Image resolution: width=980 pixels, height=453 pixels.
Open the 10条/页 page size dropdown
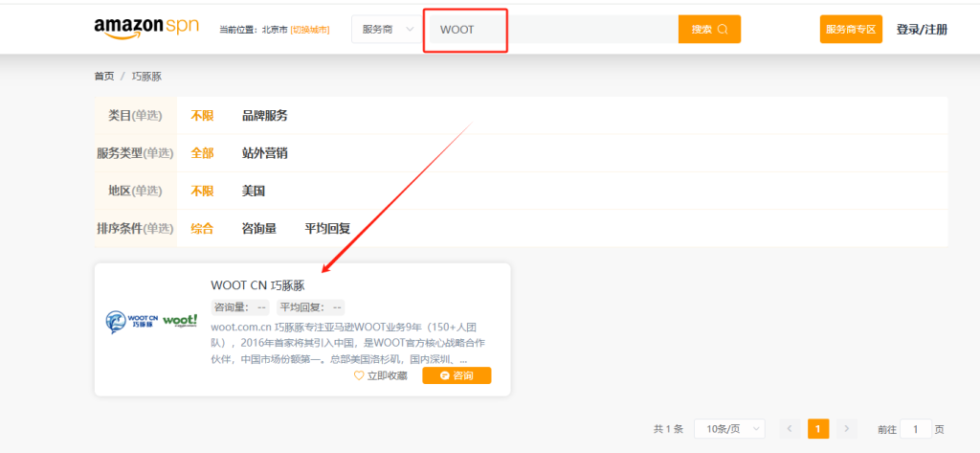pyautogui.click(x=729, y=429)
